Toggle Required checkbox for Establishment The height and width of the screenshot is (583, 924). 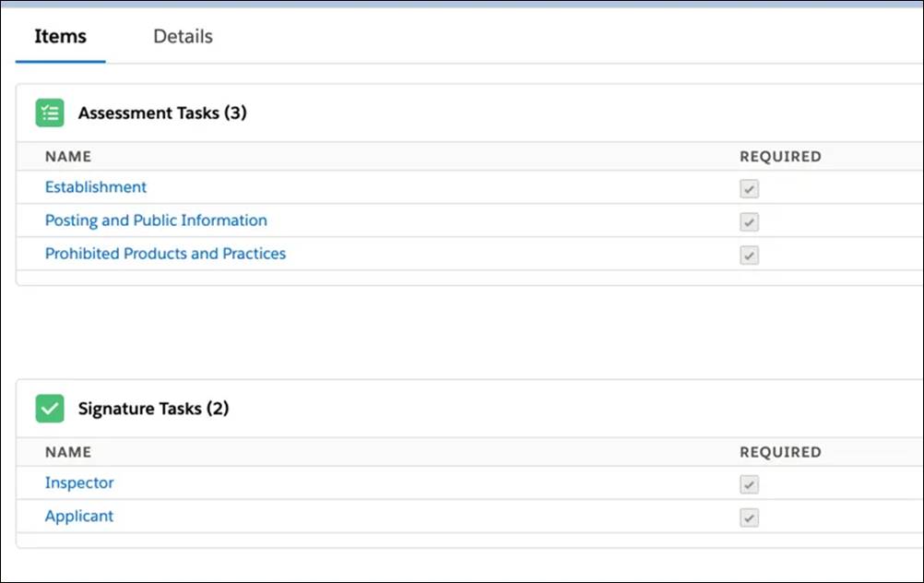coord(750,189)
